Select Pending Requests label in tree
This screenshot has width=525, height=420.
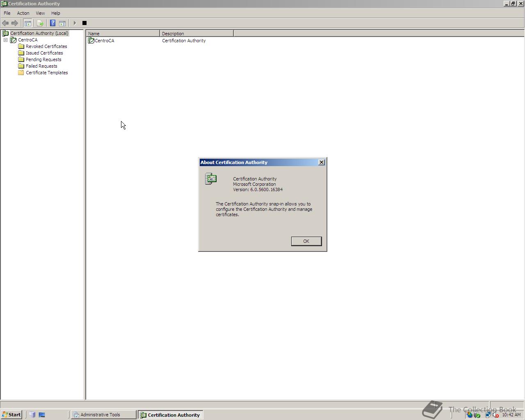click(43, 59)
